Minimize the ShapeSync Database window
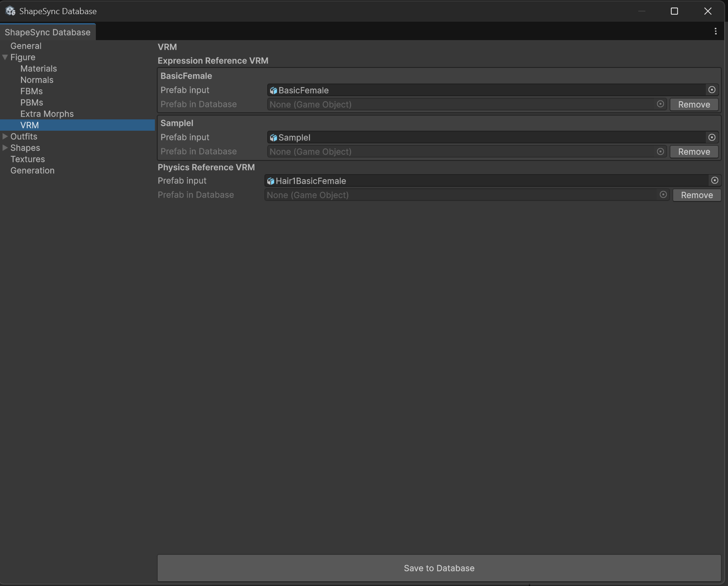 (x=642, y=11)
